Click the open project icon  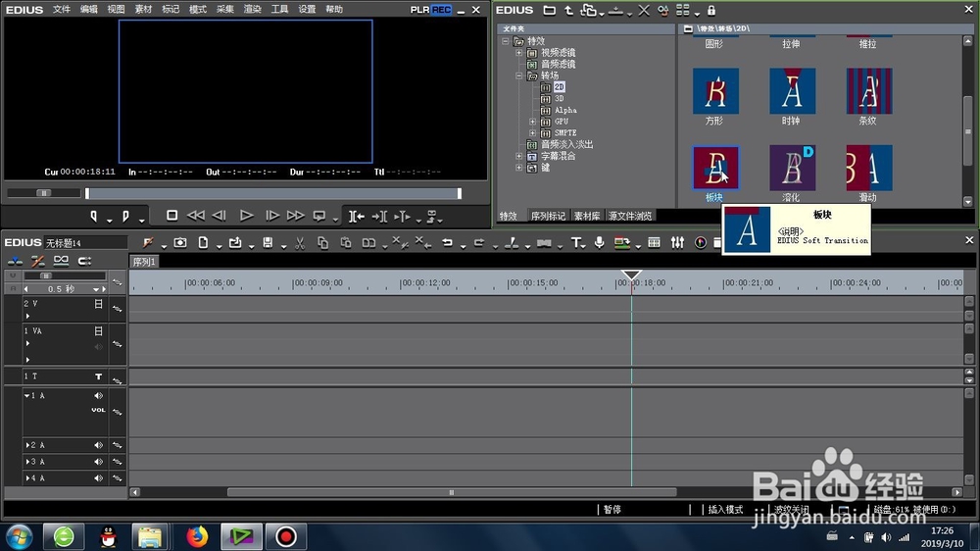click(235, 243)
